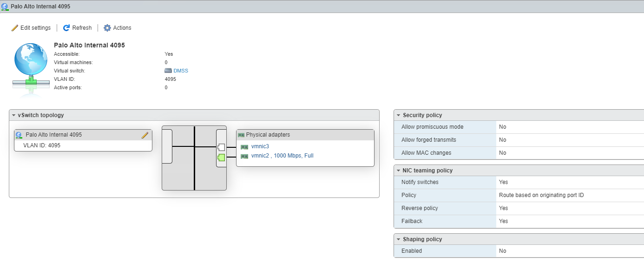Collapse the Security policy section
The image size is (644, 270).
coord(398,115)
